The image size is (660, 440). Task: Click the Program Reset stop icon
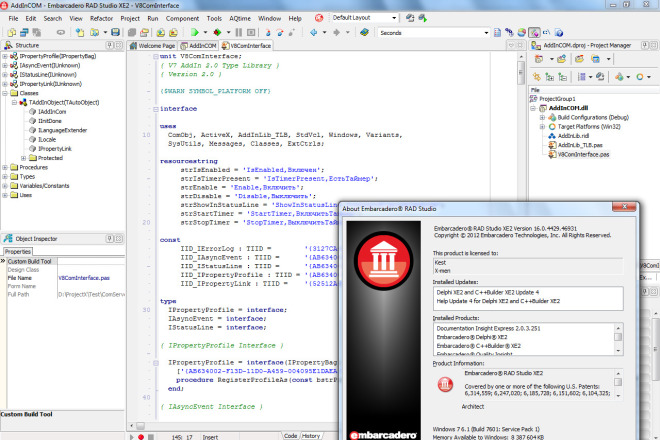(251, 32)
